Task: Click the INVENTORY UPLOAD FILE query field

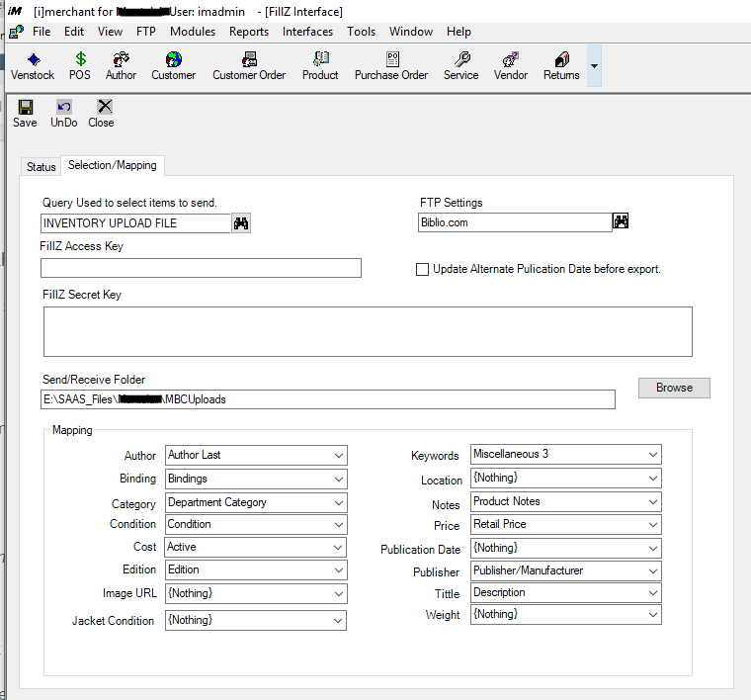Action: [135, 223]
